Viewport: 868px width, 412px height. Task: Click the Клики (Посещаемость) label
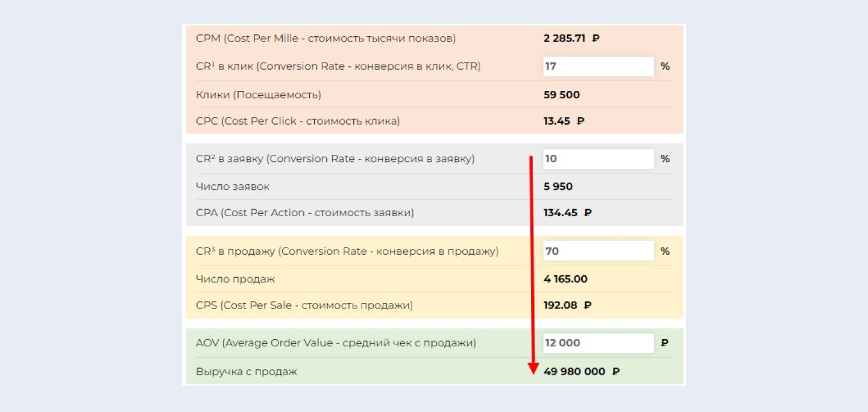(258, 95)
